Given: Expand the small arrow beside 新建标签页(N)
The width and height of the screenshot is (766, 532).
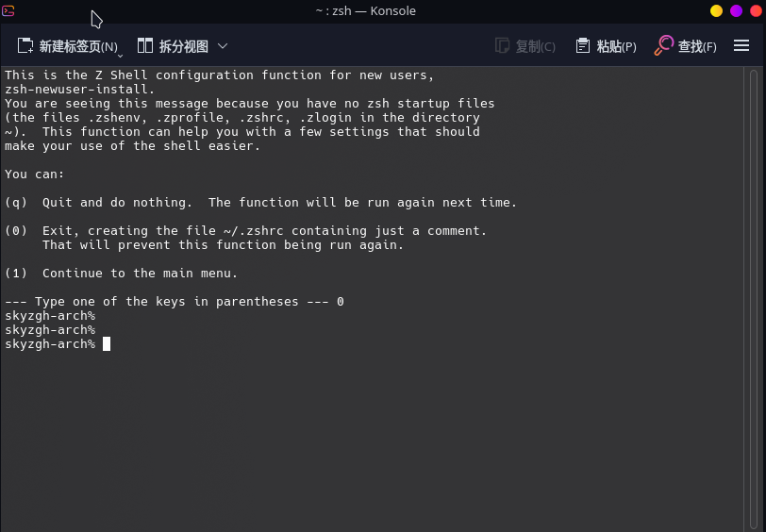Looking at the screenshot, I should (121, 55).
